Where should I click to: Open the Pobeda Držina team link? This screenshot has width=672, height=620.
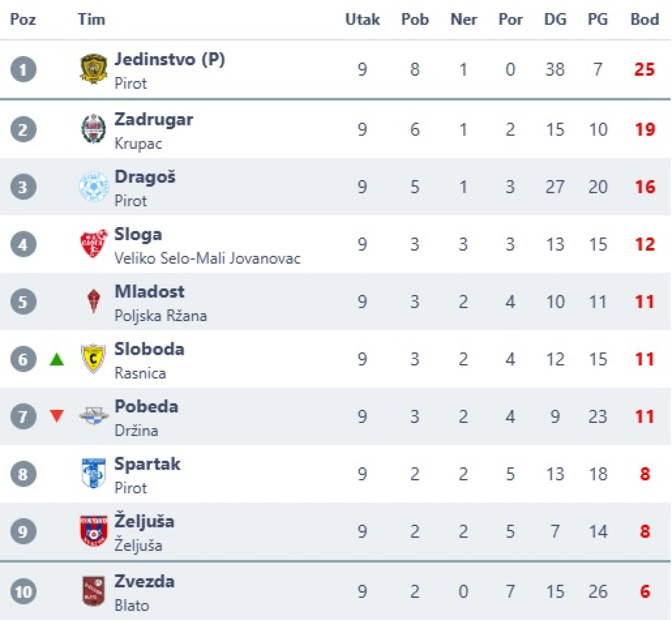click(146, 407)
